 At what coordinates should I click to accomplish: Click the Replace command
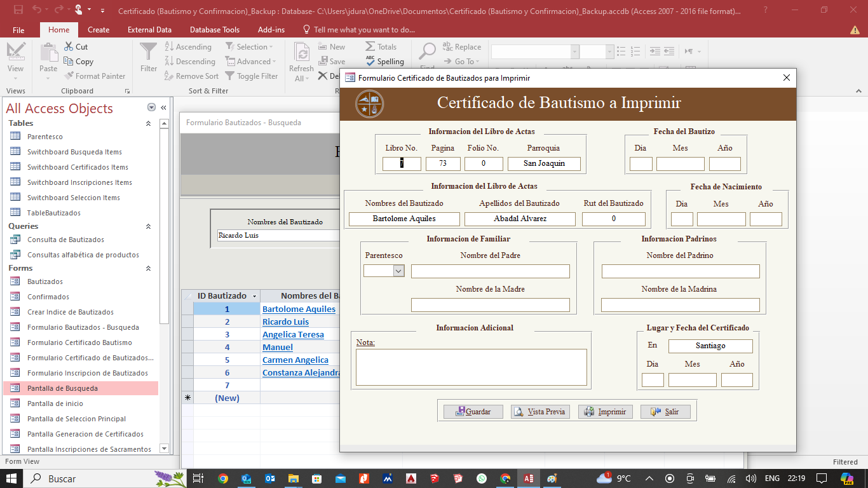coord(461,46)
